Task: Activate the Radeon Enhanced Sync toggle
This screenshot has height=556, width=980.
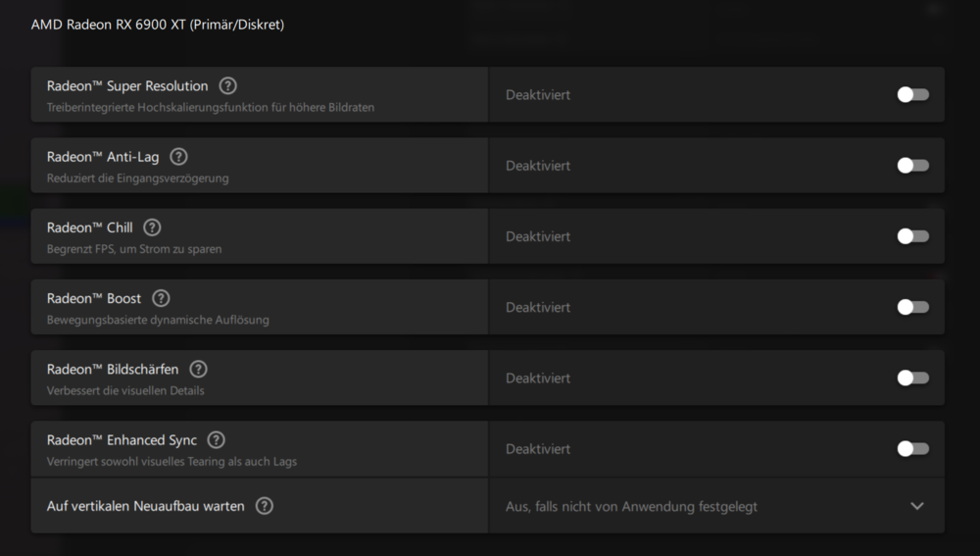Action: [912, 449]
